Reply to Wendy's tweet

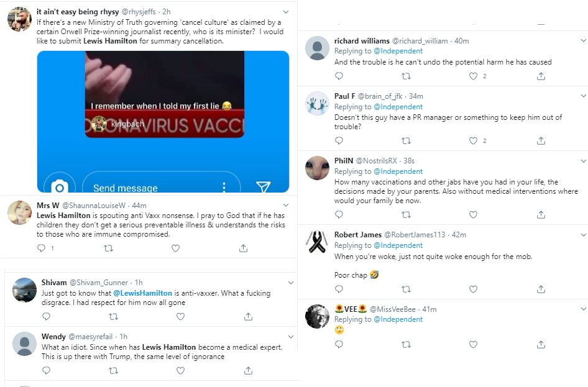coord(46,370)
